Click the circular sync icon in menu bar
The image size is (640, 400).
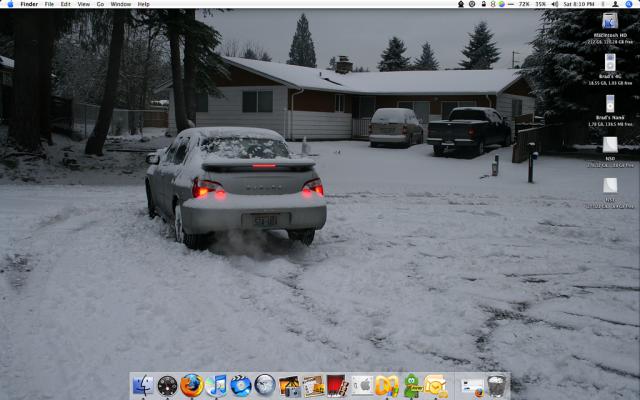coord(472,4)
